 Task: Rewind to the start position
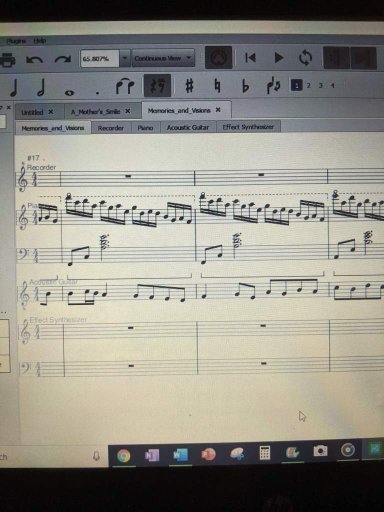250,58
